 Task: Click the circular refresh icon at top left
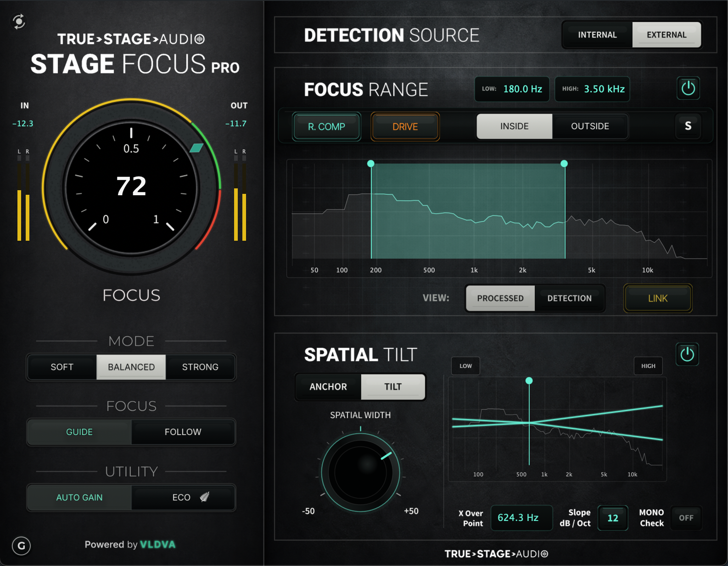pyautogui.click(x=19, y=21)
